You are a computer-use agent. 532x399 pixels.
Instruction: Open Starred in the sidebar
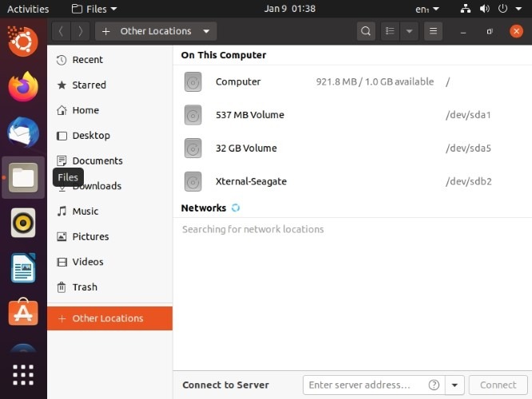109,85
